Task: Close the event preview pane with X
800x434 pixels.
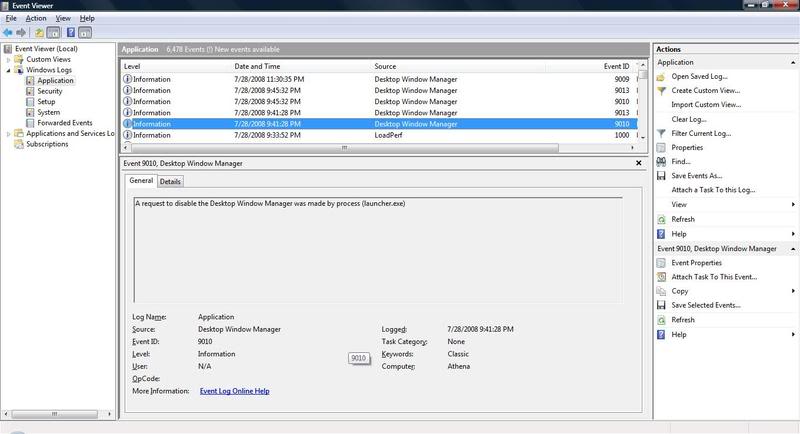Action: (x=639, y=162)
